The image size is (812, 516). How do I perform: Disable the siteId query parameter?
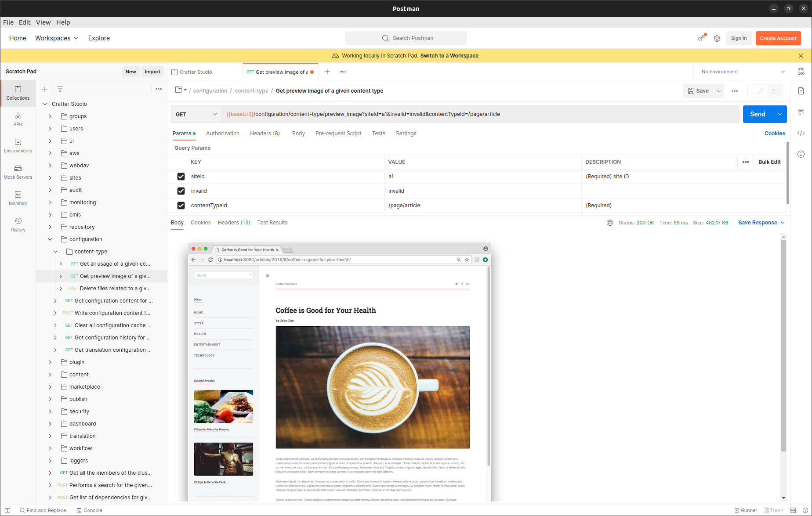181,176
